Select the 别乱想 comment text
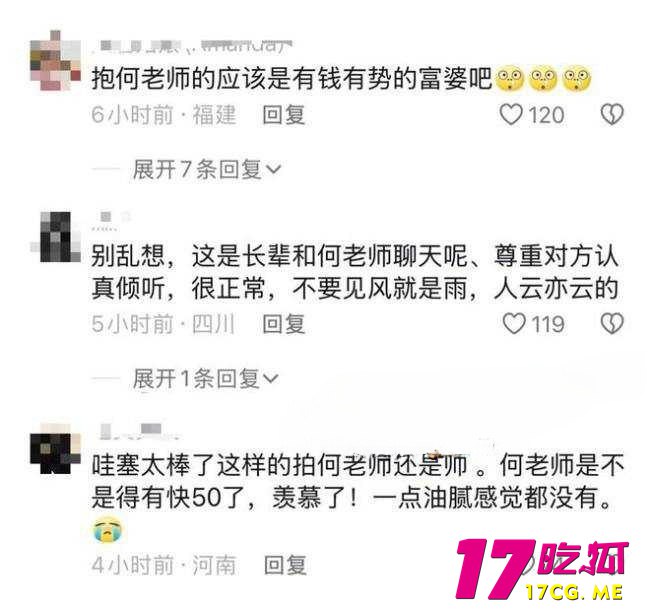Viewport: 650px width, 609px height. click(x=355, y=272)
